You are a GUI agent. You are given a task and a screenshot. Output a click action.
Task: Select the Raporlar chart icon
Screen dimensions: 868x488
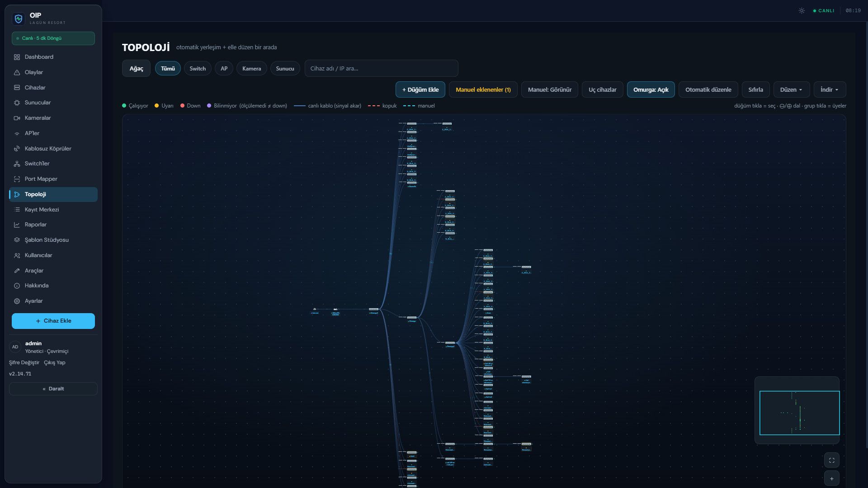coord(17,225)
